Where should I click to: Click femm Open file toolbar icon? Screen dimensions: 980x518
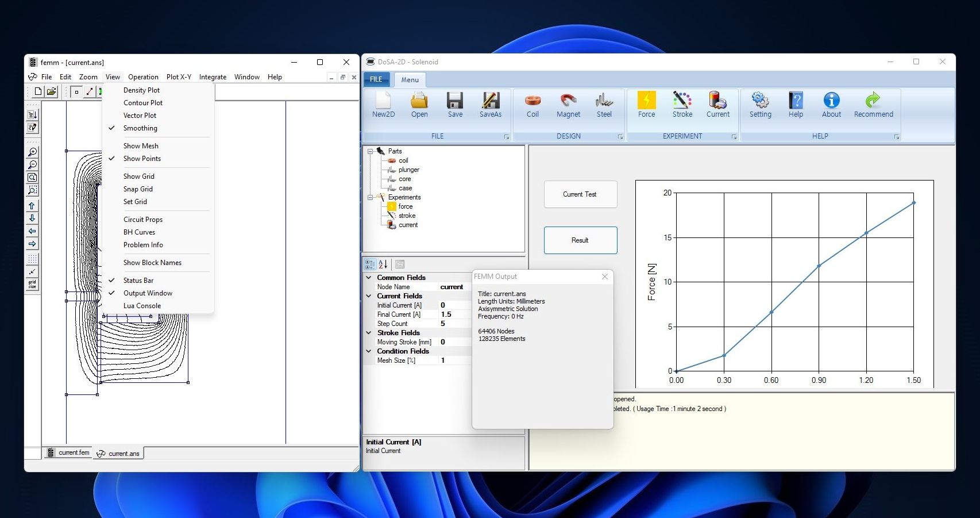point(51,91)
